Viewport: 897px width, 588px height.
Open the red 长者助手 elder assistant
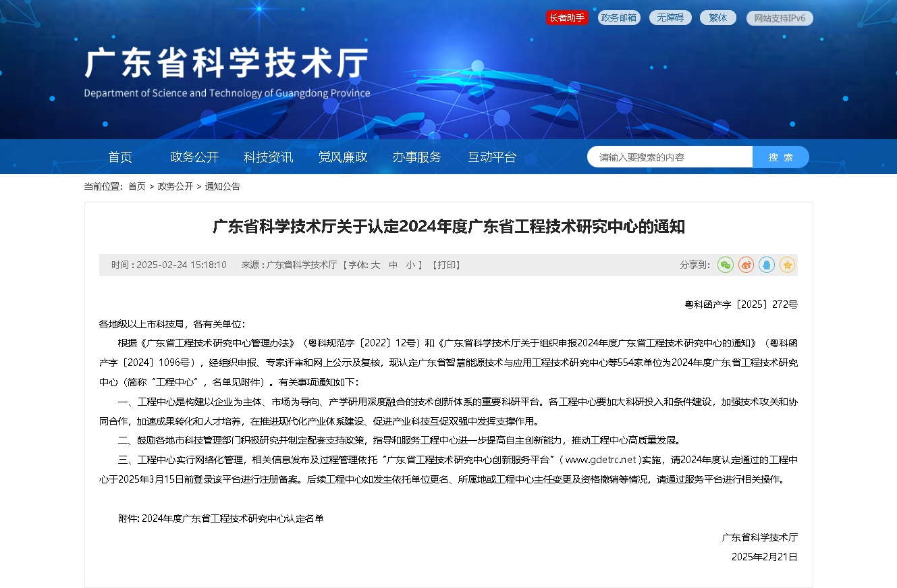point(567,18)
